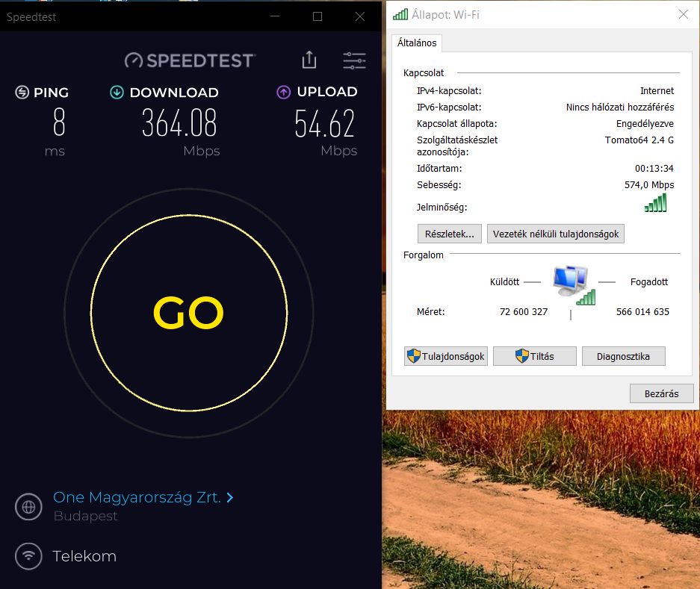Click the Download arrow icon

click(x=117, y=93)
